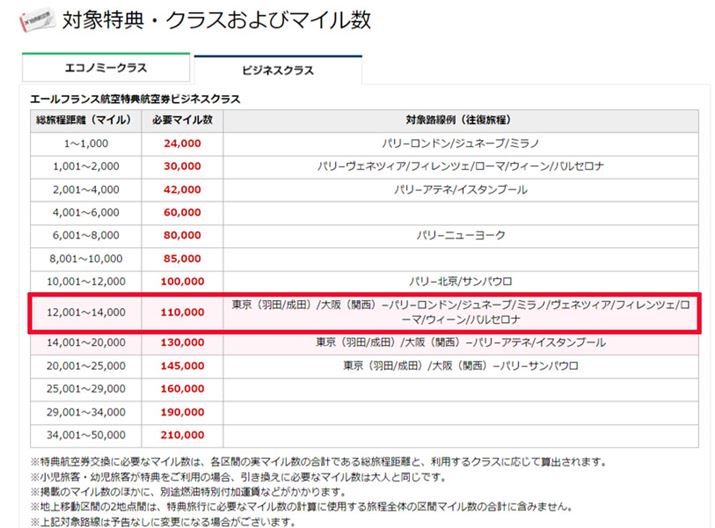Click the miles value 190,000
The image size is (715, 528).
coord(182,412)
